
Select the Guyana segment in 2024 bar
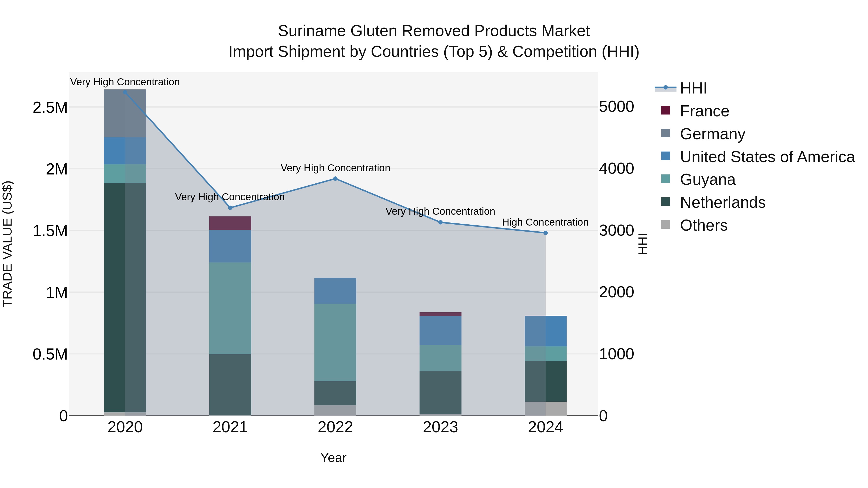tap(546, 354)
